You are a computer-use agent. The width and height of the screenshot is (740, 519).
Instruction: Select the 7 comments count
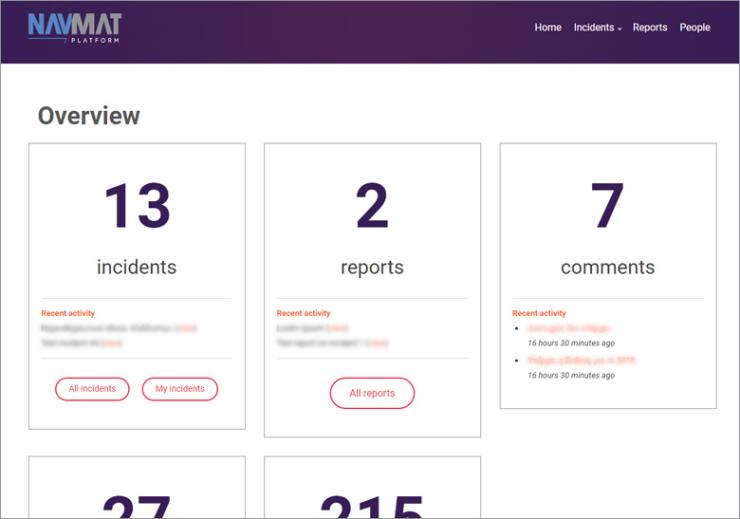(607, 206)
